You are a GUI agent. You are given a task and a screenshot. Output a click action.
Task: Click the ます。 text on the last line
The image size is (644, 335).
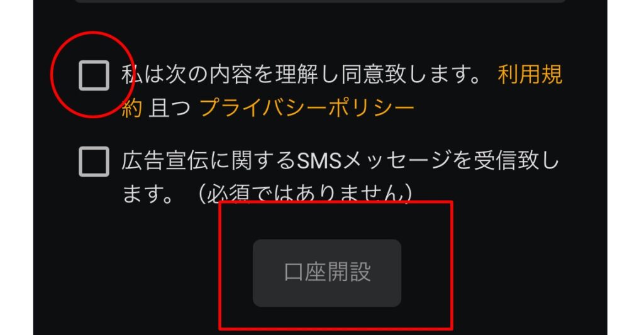[148, 194]
